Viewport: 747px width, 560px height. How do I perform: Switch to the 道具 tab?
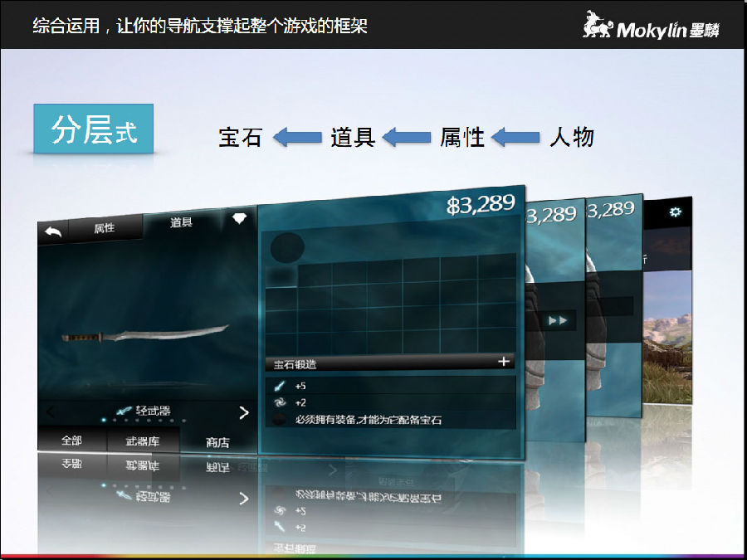182,222
